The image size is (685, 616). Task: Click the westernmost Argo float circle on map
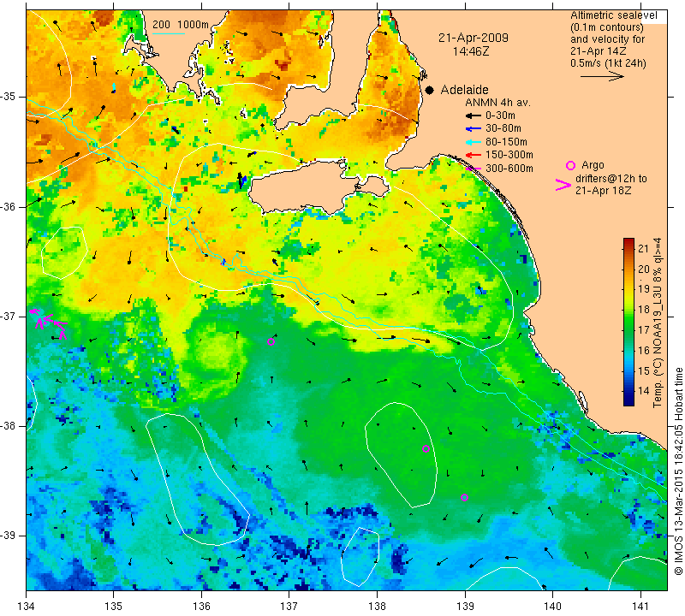(x=271, y=342)
